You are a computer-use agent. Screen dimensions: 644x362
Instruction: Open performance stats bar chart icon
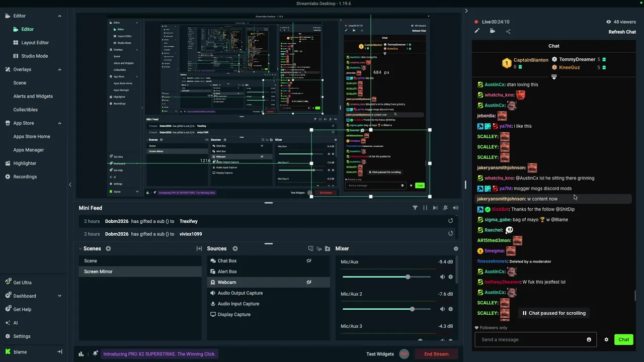pyautogui.click(x=81, y=354)
